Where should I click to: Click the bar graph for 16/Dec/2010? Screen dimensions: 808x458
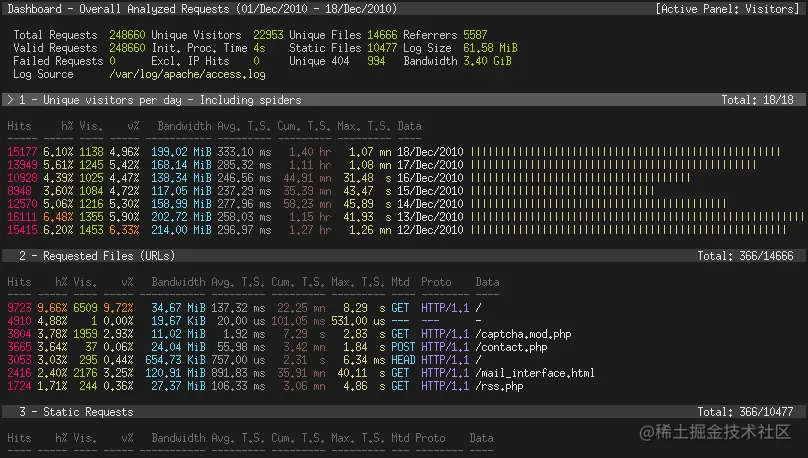click(x=580, y=178)
